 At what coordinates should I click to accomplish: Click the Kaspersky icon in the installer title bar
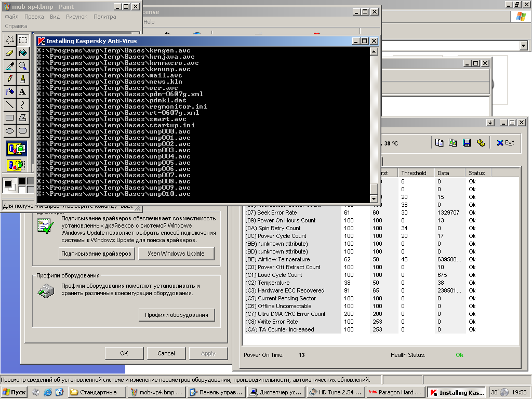pyautogui.click(x=42, y=41)
